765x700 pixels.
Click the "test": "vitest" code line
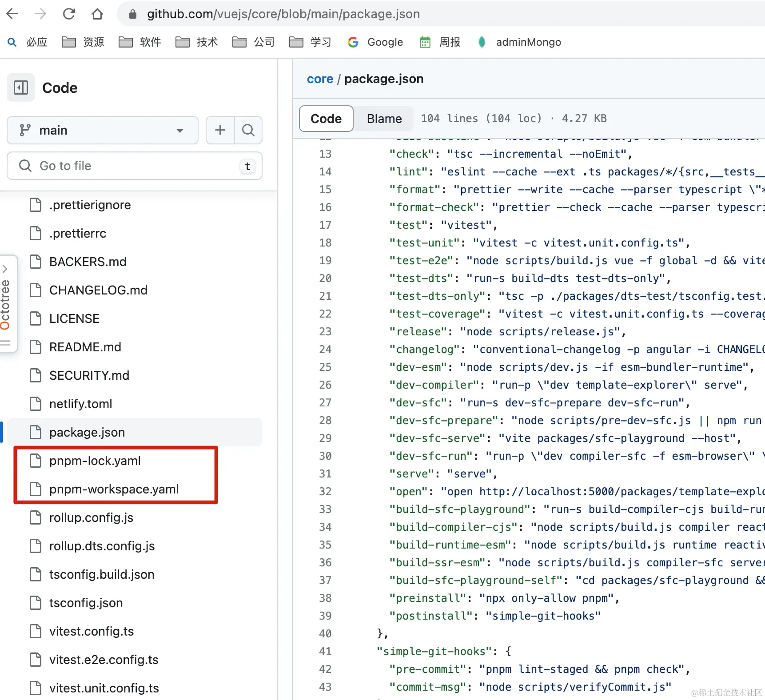(443, 225)
